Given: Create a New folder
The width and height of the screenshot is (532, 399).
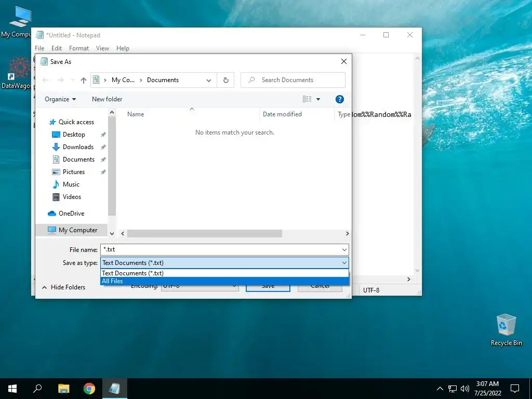Looking at the screenshot, I should (107, 99).
